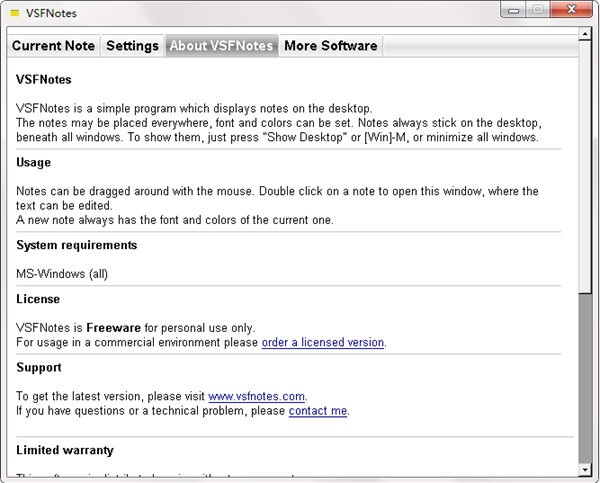The width and height of the screenshot is (600, 483).
Task: Switch to the Current Note tab
Action: 54,46
